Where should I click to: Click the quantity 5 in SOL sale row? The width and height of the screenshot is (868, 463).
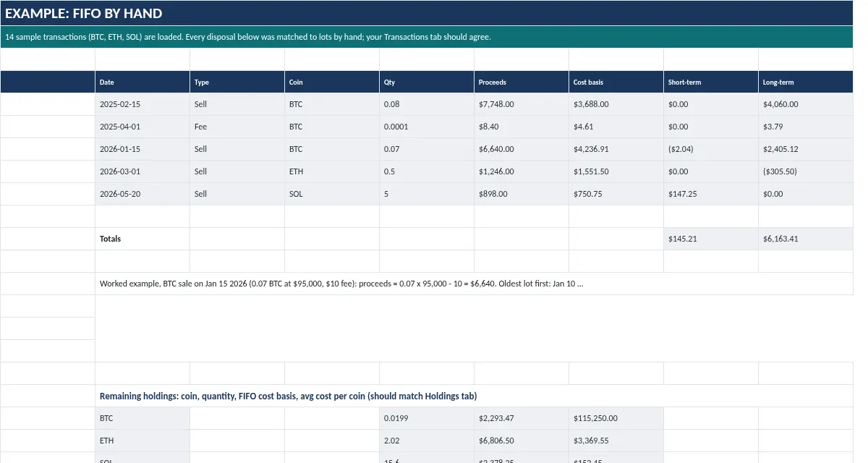click(x=427, y=194)
